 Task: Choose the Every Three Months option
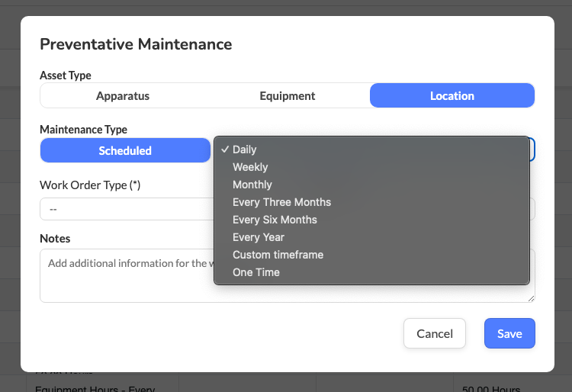[x=281, y=202]
